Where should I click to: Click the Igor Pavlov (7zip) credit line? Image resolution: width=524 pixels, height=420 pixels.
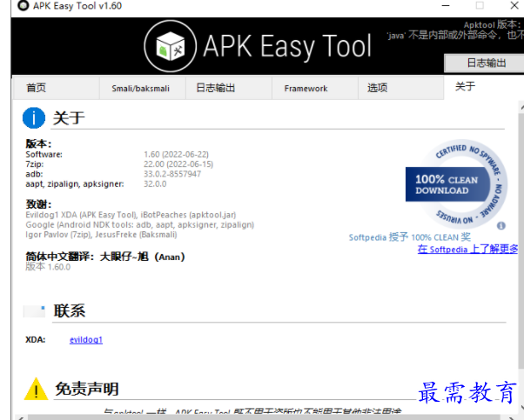[x=101, y=235]
